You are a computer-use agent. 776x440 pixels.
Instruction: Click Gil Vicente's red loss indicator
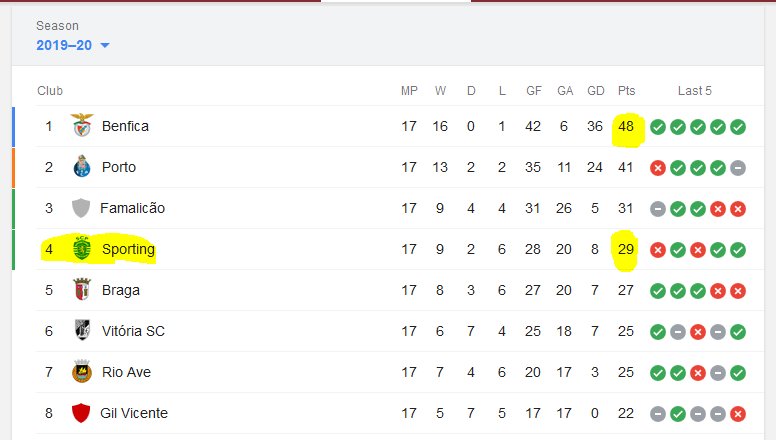click(x=738, y=414)
